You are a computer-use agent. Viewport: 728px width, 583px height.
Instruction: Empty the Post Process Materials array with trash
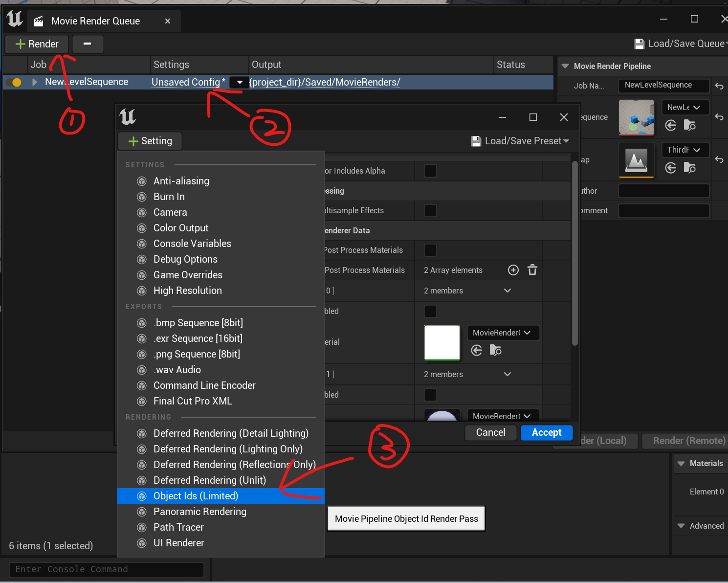pos(532,270)
